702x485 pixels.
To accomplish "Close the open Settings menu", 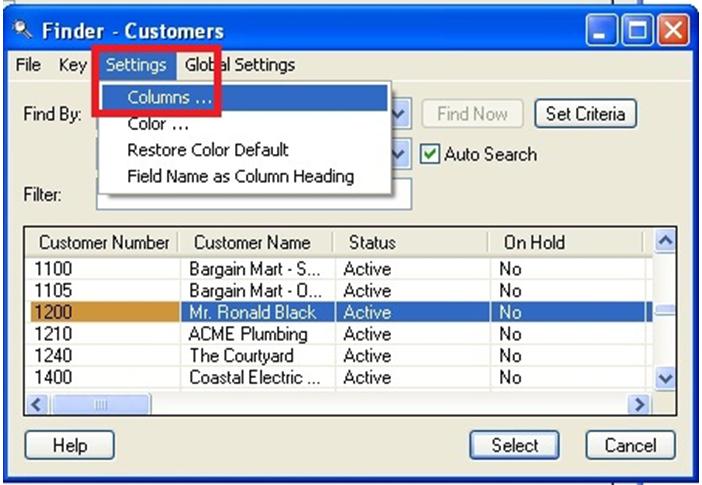I will 136,65.
